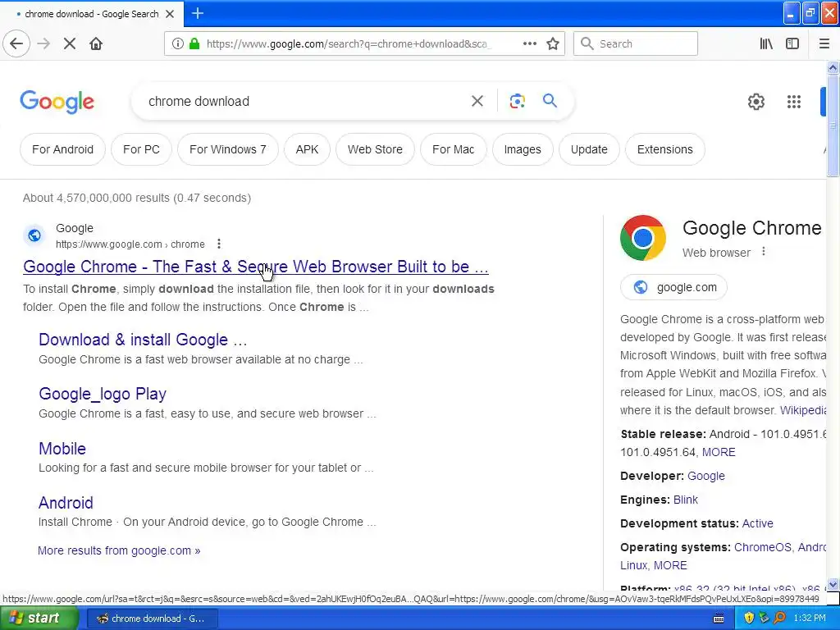
Task: Click the browser address bar URL
Action: click(x=348, y=44)
